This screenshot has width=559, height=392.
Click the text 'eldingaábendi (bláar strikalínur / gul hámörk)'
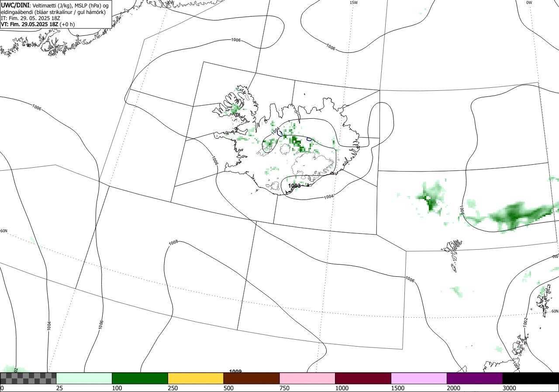pos(53,12)
